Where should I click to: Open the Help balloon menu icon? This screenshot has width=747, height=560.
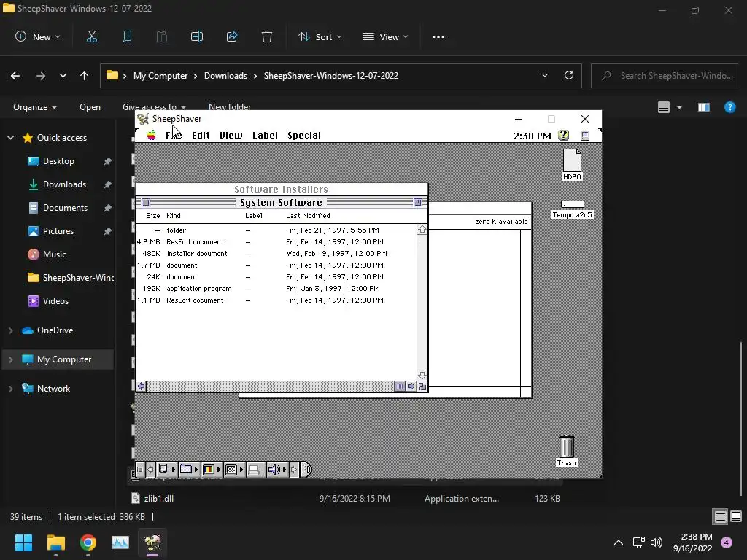click(x=564, y=135)
